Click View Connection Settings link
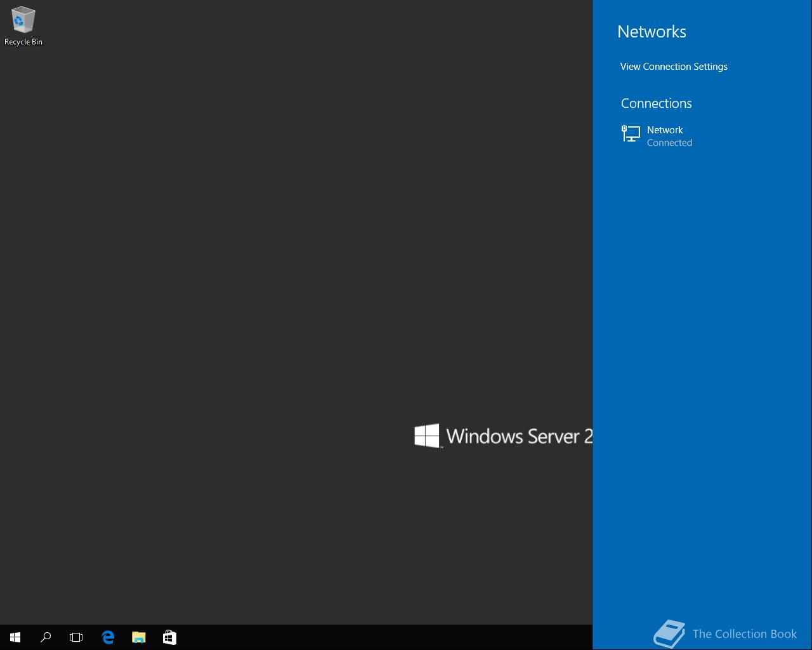 click(x=674, y=67)
